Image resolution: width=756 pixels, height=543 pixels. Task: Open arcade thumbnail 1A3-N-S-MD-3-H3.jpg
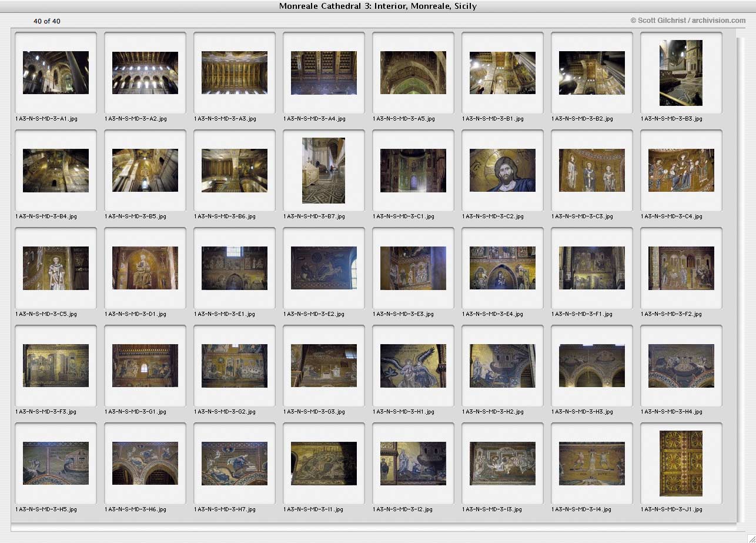coord(592,365)
